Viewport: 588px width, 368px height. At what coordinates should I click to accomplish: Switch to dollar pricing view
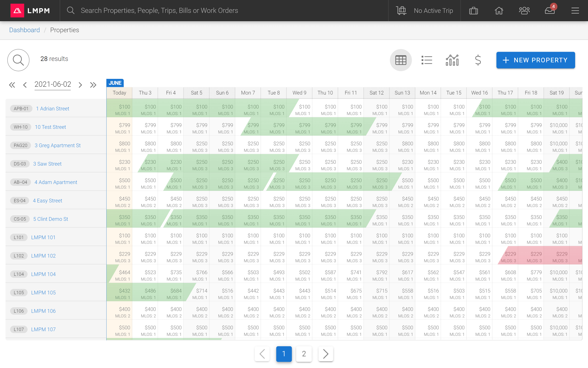click(x=478, y=60)
